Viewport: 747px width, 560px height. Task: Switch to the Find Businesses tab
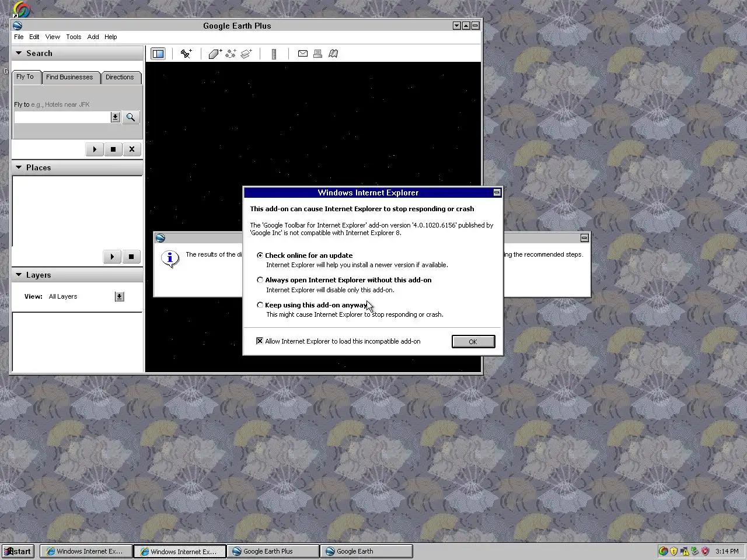tap(69, 77)
